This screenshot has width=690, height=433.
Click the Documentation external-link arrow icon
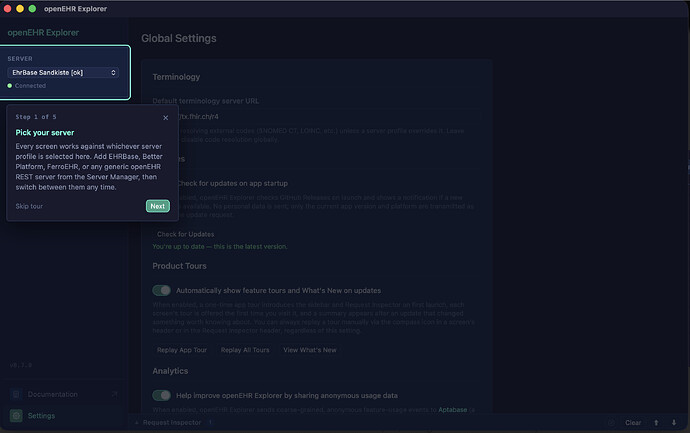pos(115,394)
